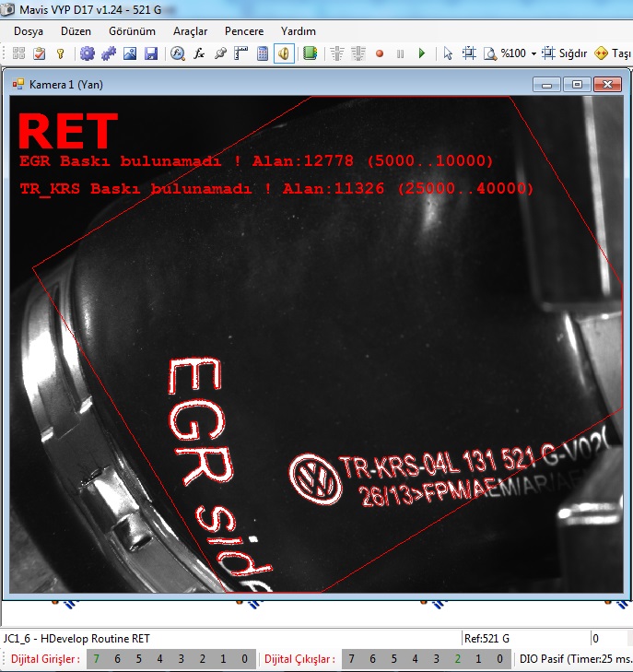Click the large red 'RET' result text
This screenshot has width=633, height=672.
click(68, 131)
